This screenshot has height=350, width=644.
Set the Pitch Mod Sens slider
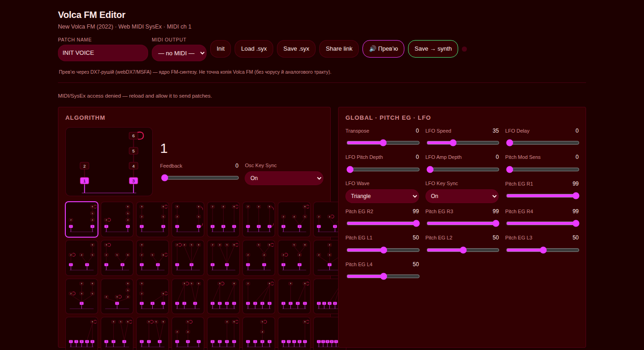[542, 169]
